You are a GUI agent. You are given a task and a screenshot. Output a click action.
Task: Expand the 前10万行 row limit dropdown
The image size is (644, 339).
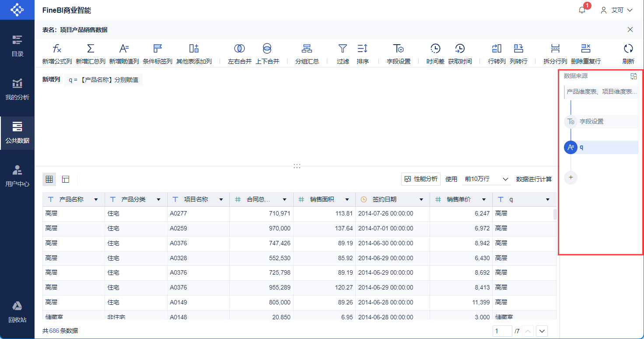click(x=486, y=179)
